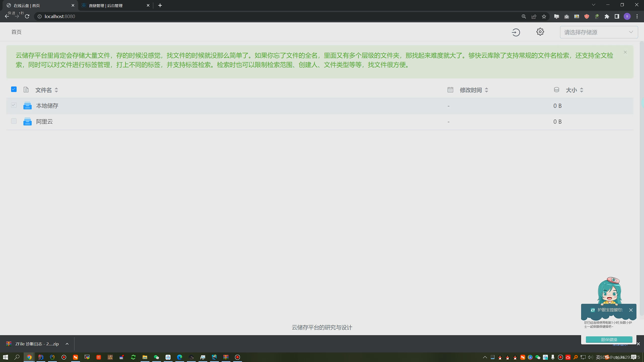Click the database icon next to 大小 column

tap(556, 90)
